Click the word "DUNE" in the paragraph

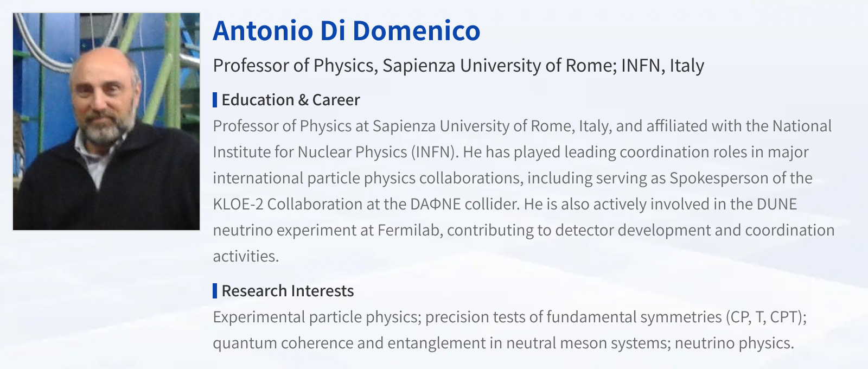tap(777, 204)
